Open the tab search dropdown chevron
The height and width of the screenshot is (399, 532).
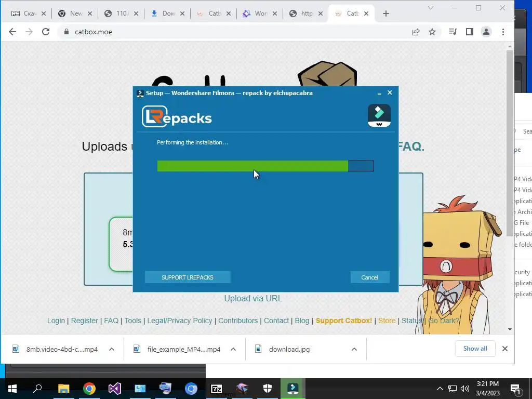[431, 8]
